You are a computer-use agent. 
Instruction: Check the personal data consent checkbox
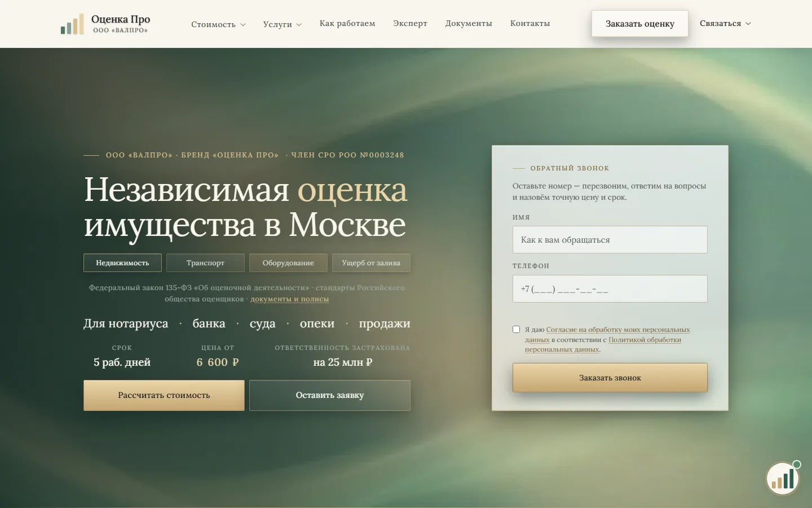click(x=516, y=329)
